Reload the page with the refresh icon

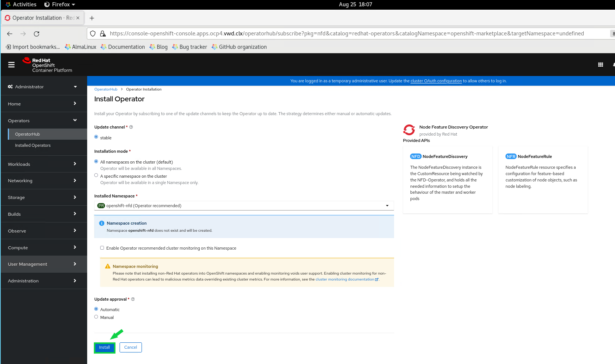37,34
